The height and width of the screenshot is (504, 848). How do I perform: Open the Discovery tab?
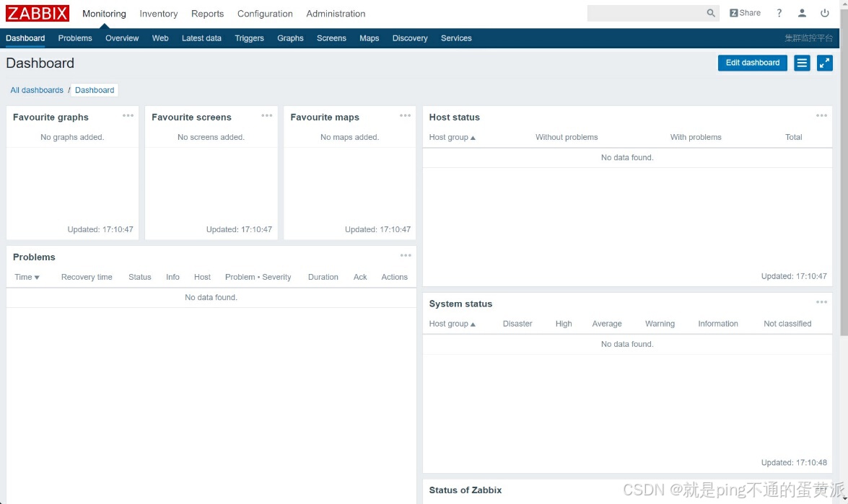410,38
